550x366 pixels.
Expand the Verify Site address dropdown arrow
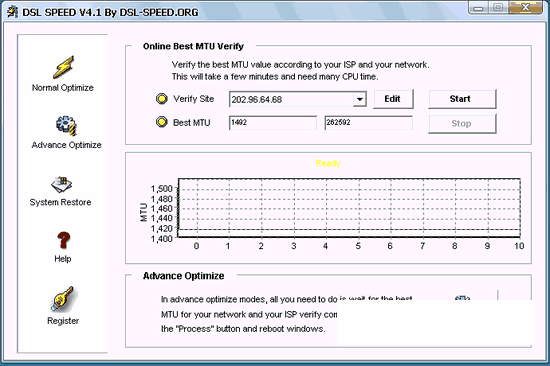360,99
